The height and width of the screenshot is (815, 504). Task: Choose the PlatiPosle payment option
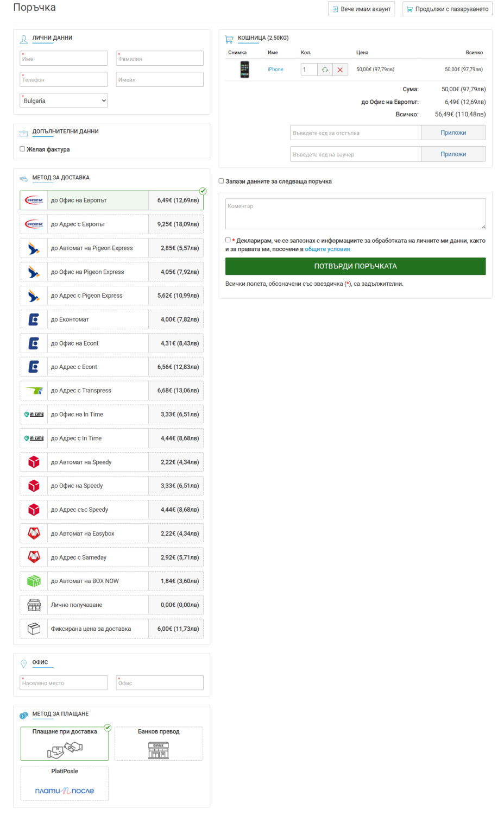(65, 783)
